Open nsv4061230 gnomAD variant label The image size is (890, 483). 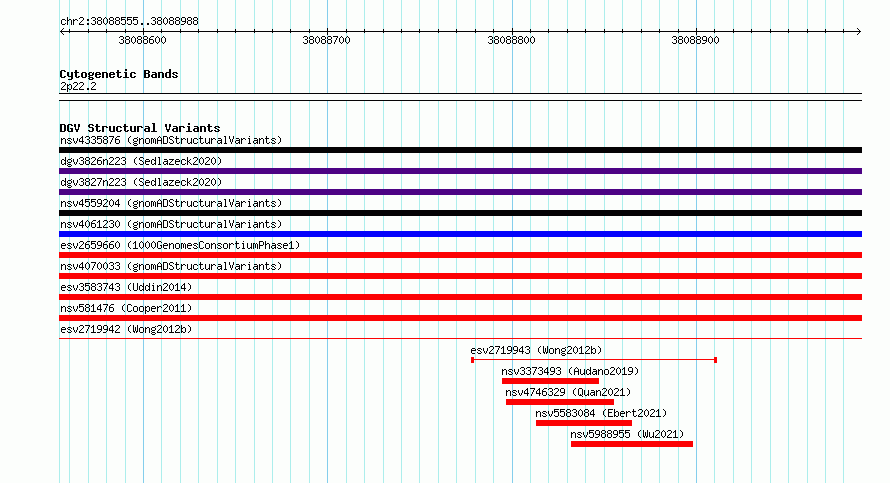click(x=171, y=224)
